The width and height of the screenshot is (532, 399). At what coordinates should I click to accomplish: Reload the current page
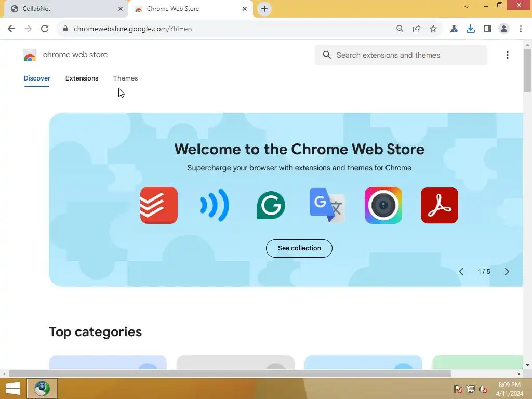(x=45, y=29)
